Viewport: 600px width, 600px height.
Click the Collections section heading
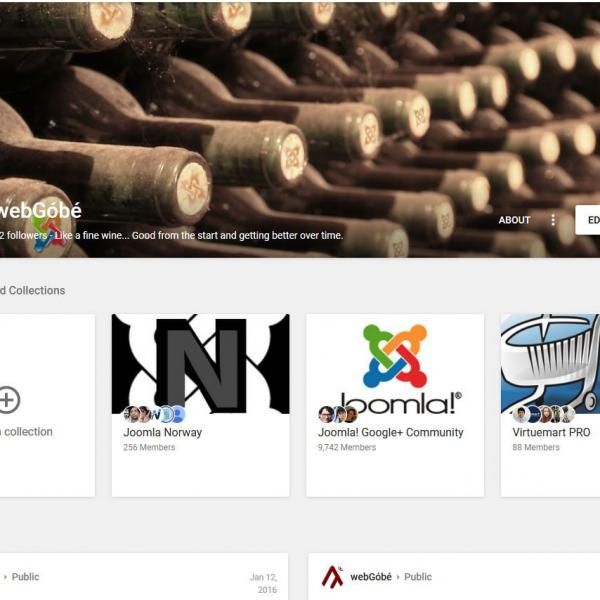coord(33,290)
